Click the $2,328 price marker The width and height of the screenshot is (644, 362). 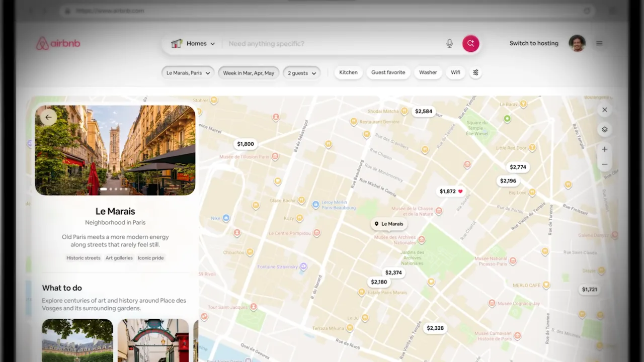435,328
